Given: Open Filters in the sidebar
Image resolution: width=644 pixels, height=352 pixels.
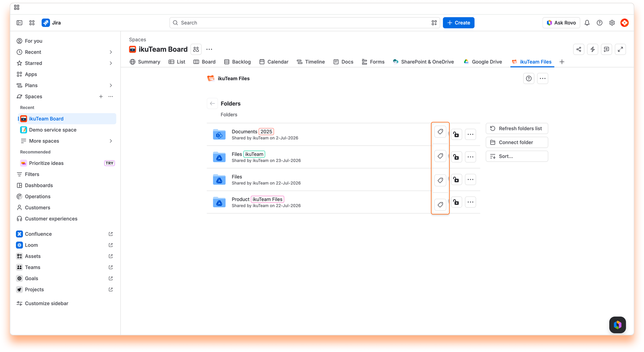Looking at the screenshot, I should [x=65, y=174].
